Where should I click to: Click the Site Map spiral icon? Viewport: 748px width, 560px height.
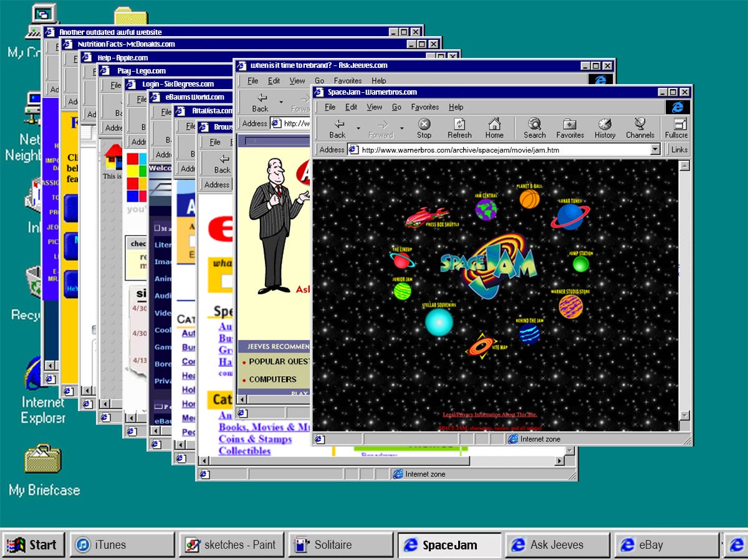[481, 346]
